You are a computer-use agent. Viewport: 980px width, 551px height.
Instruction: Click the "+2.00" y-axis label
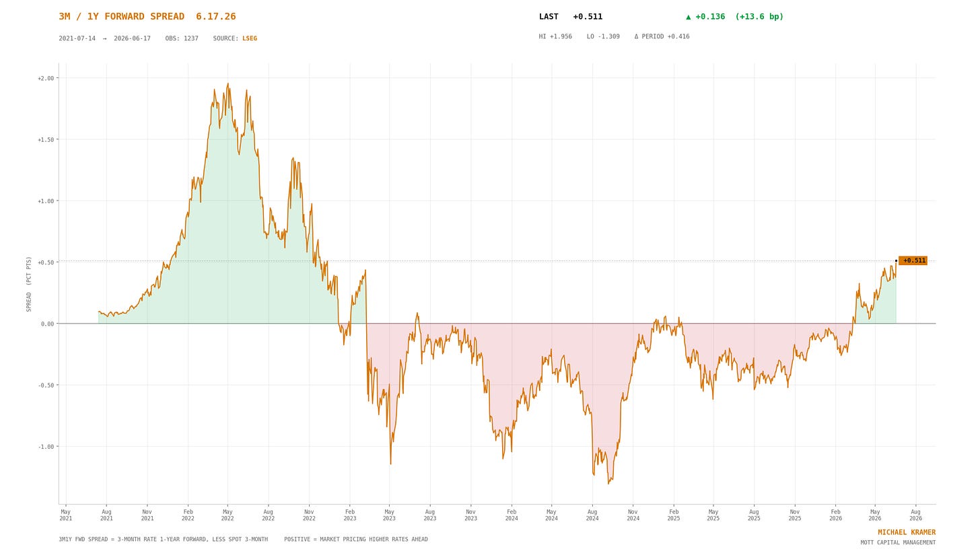(46, 78)
